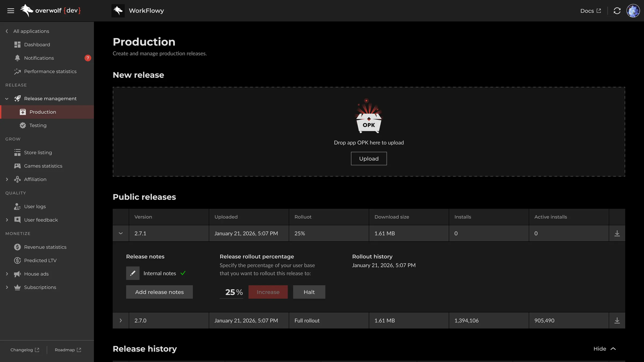Click the User logs icon
Viewport: 644px width, 362px height.
pos(17,206)
